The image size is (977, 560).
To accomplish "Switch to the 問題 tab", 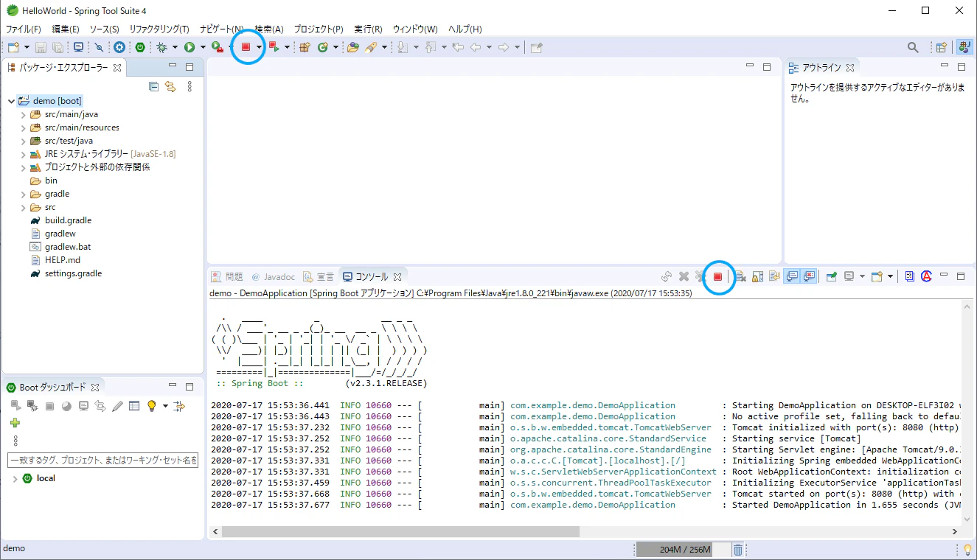I will (227, 277).
